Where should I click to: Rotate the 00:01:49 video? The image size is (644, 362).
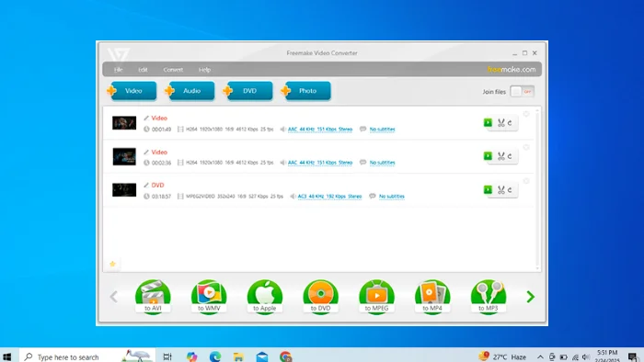click(510, 122)
